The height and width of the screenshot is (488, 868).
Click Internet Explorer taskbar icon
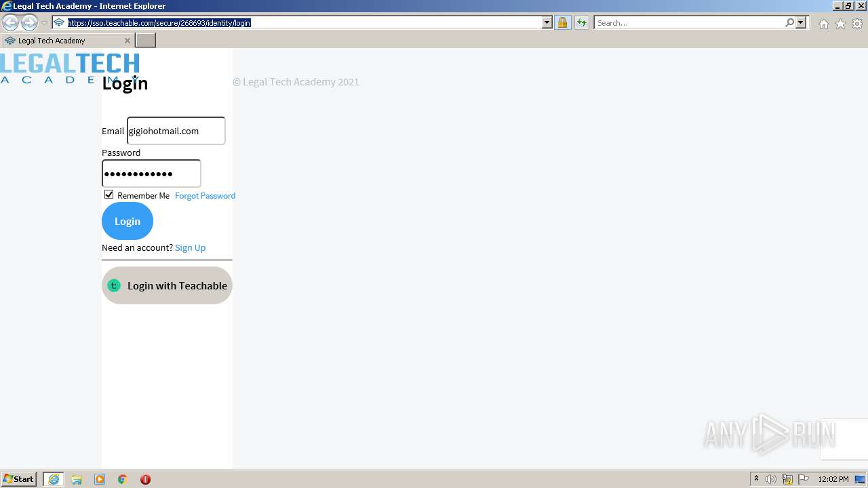[54, 479]
